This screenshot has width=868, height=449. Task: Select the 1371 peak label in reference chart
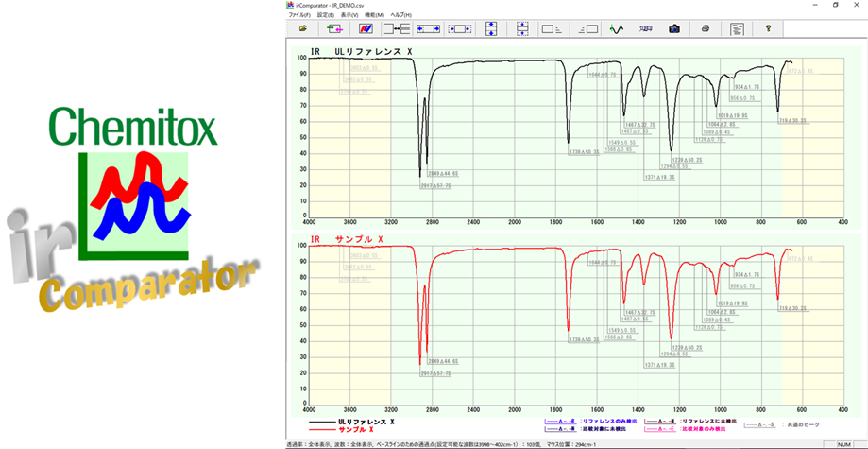tap(660, 178)
